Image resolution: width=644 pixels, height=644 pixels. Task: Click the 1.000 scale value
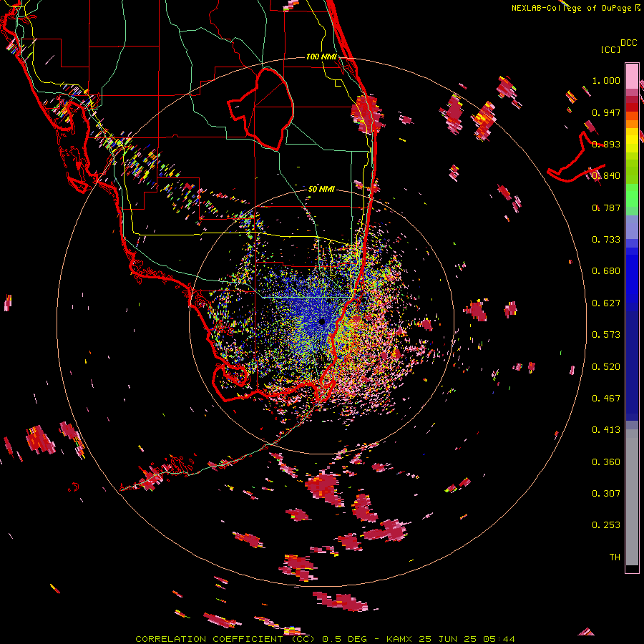606,80
